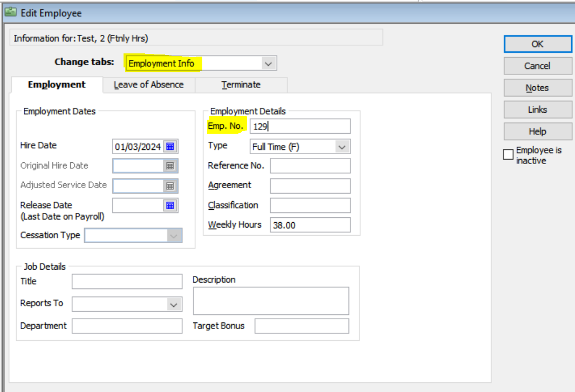Select the Target Bonus field

coord(302,326)
